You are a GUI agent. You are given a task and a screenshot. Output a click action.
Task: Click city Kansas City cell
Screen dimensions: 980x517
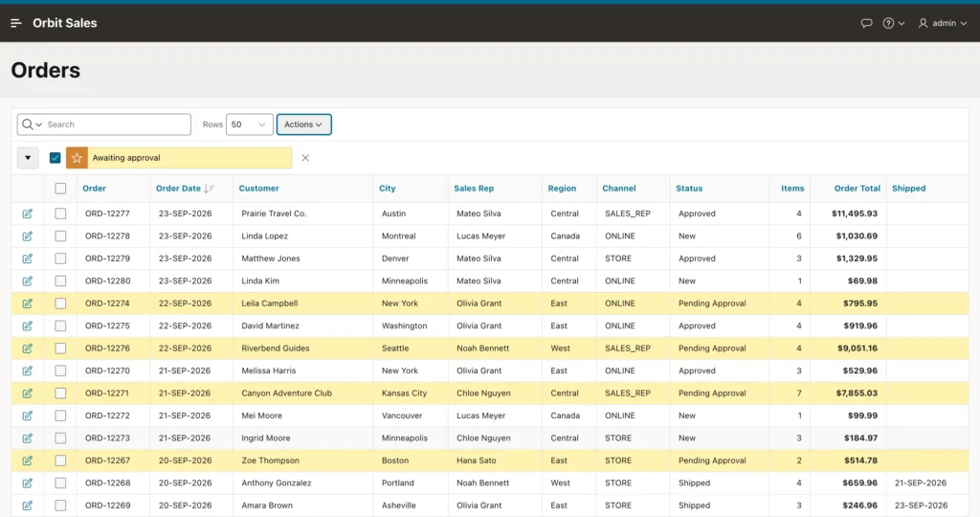point(405,393)
